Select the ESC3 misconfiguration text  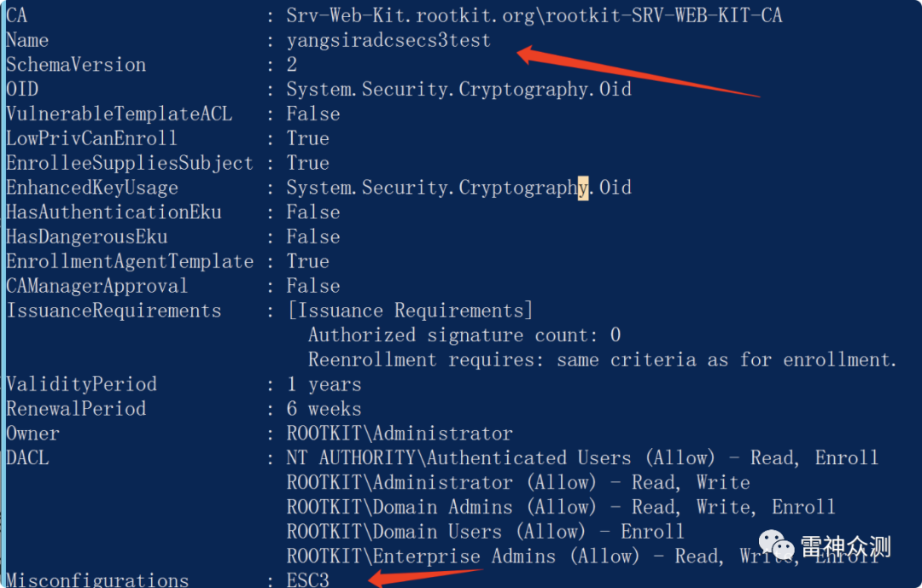pyautogui.click(x=307, y=579)
